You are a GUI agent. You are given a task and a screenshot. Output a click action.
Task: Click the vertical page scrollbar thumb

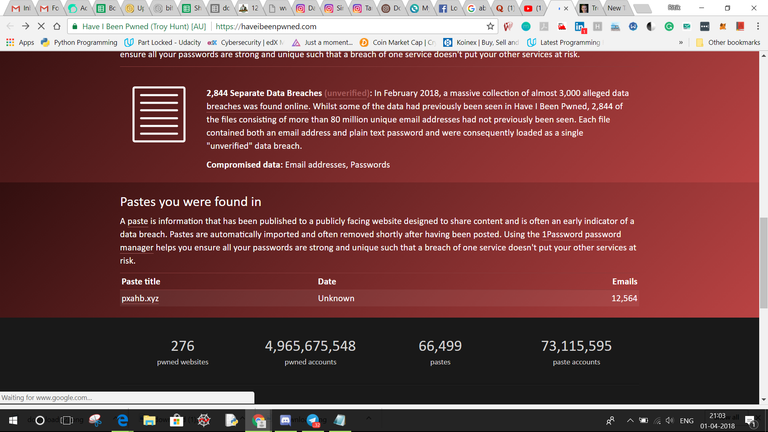764,262
